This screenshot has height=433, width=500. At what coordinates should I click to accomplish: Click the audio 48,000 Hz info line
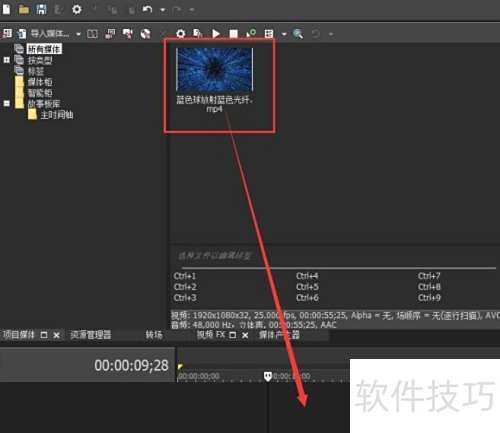[254, 325]
